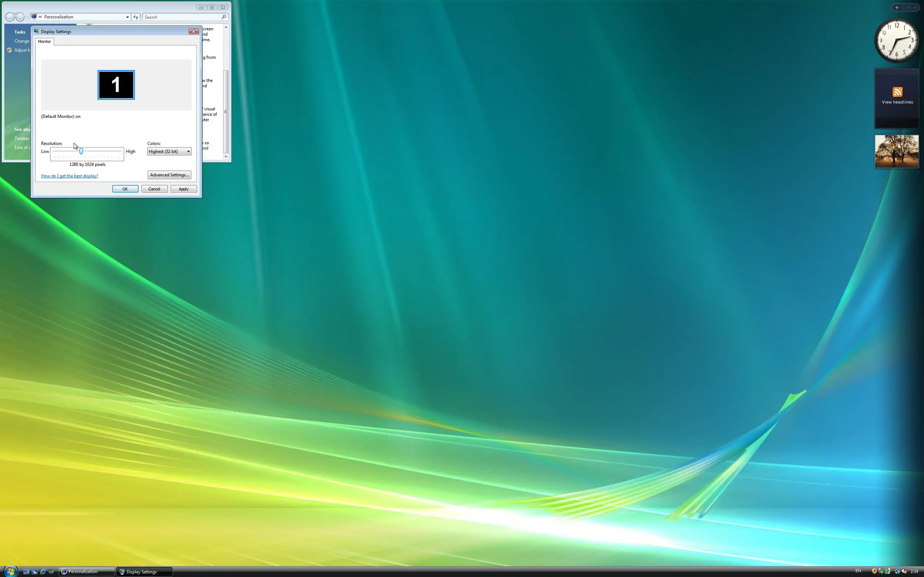Viewport: 924px width, 577px height.
Task: Click the RSS feed headlines gadget icon
Action: click(x=897, y=92)
